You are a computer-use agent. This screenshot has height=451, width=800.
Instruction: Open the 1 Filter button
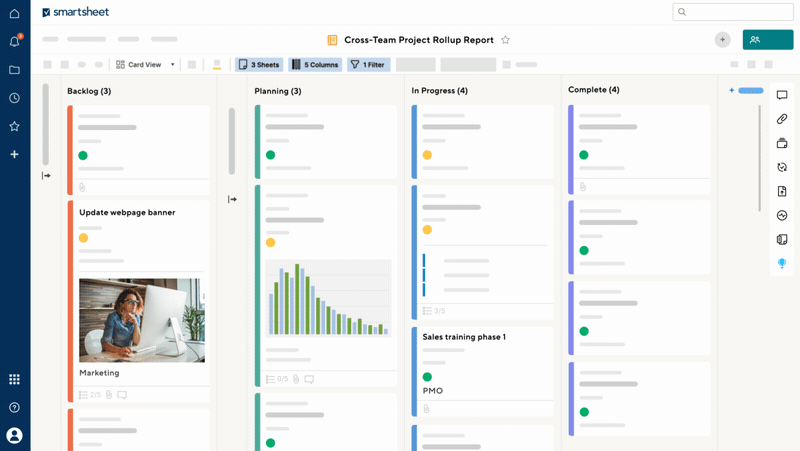[x=368, y=65]
